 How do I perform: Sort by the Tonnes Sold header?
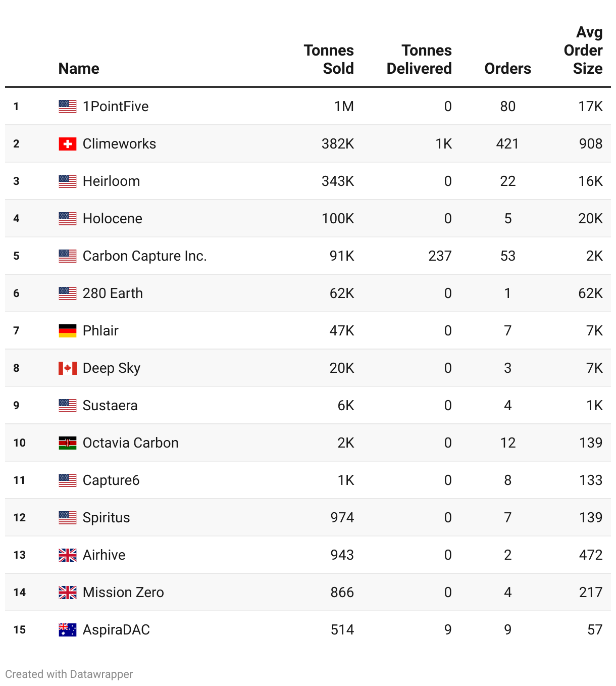click(329, 60)
